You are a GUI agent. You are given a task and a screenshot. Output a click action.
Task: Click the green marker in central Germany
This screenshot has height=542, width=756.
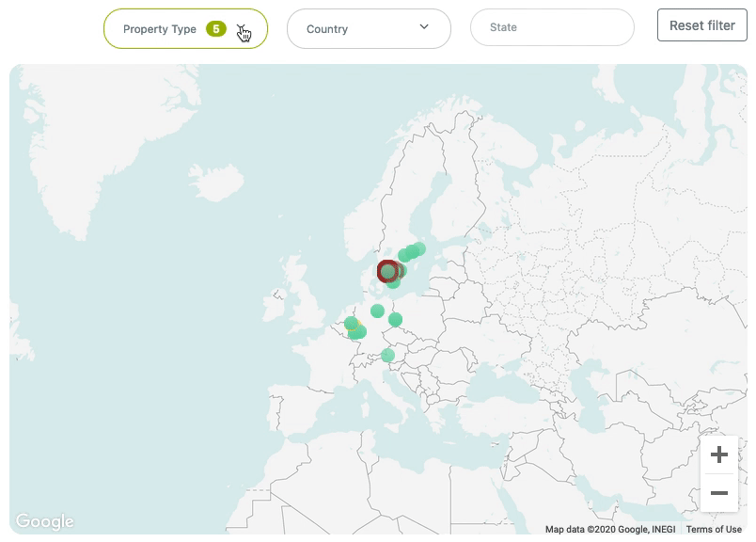377,311
